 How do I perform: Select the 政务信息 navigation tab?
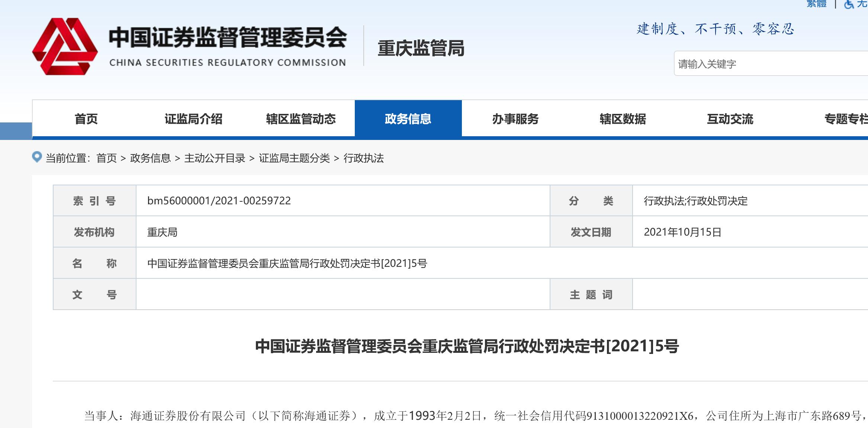[408, 119]
